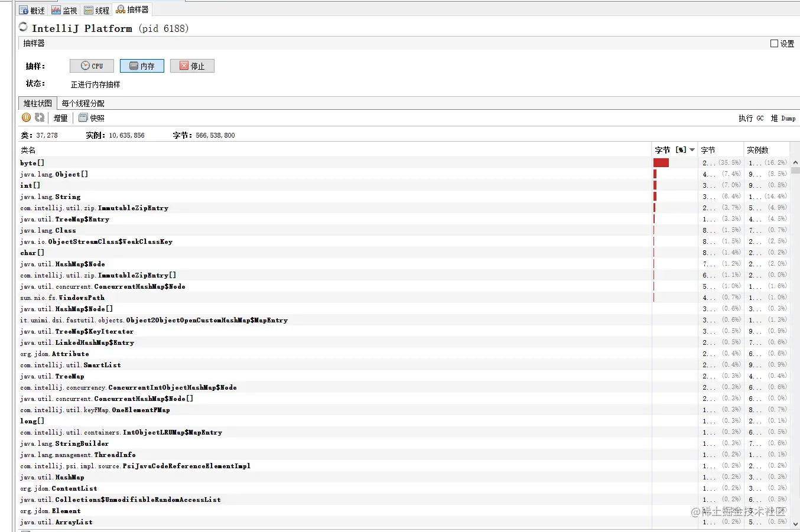This screenshot has width=800, height=532.
Task: Select the byte[] row
Action: (x=405, y=163)
